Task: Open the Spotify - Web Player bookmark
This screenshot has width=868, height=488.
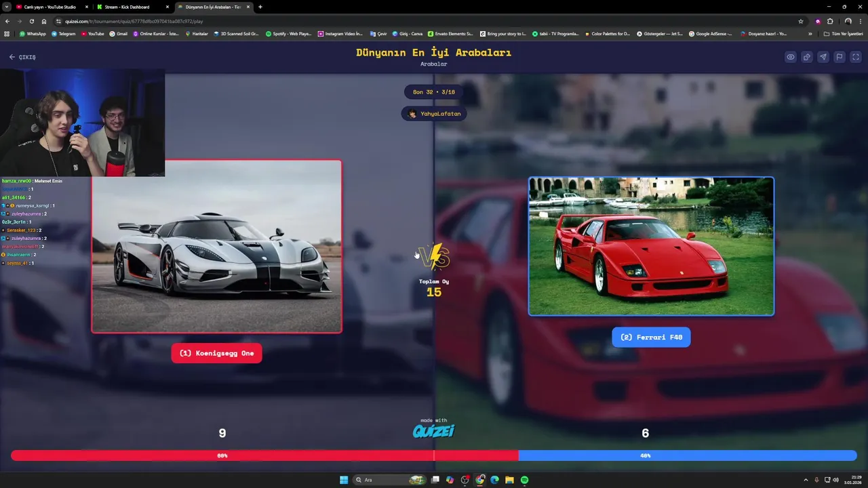Action: pos(288,33)
